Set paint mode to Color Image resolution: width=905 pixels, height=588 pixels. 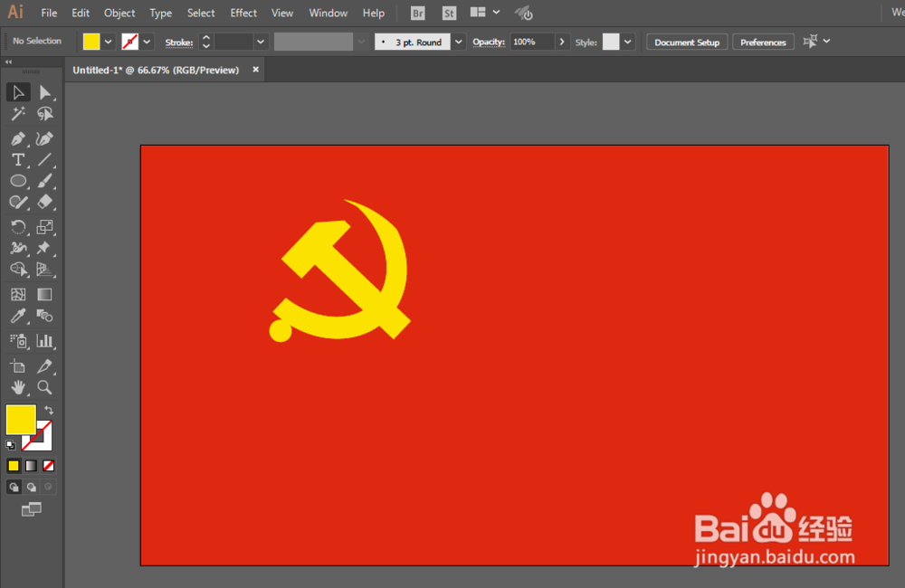pyautogui.click(x=14, y=466)
